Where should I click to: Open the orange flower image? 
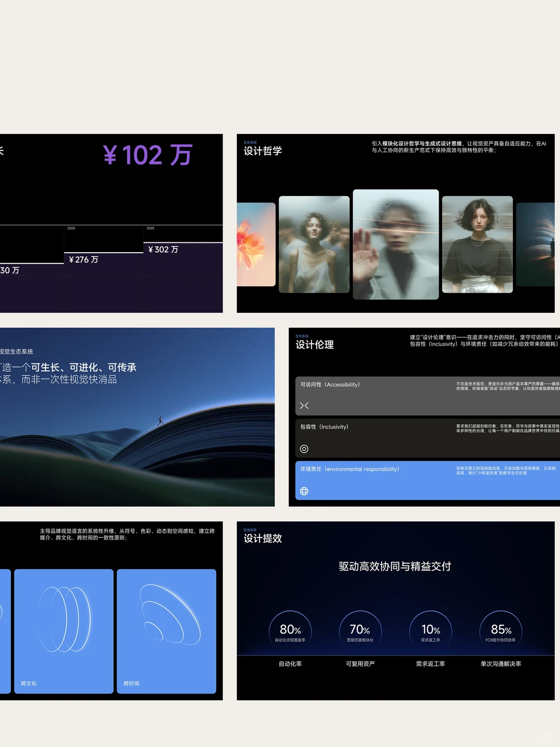256,244
